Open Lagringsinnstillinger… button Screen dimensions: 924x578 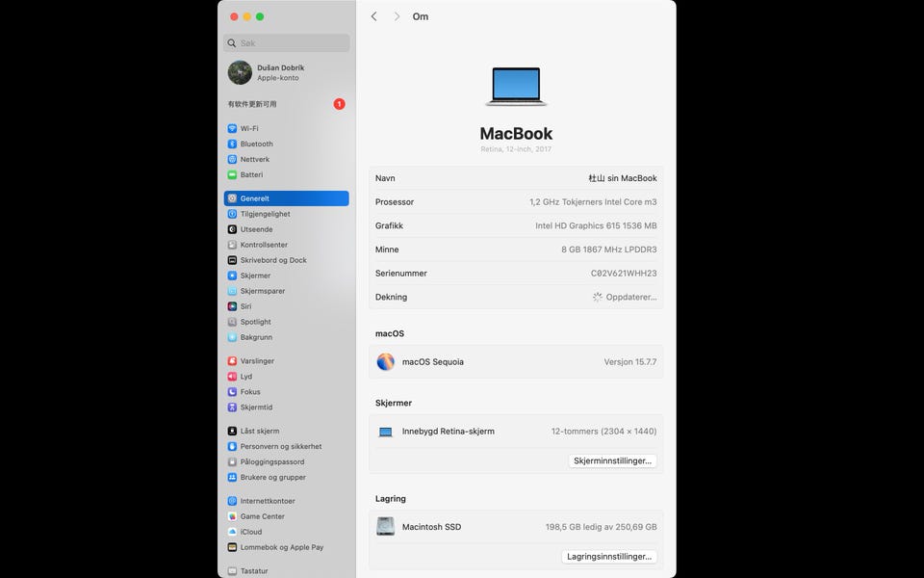click(608, 556)
